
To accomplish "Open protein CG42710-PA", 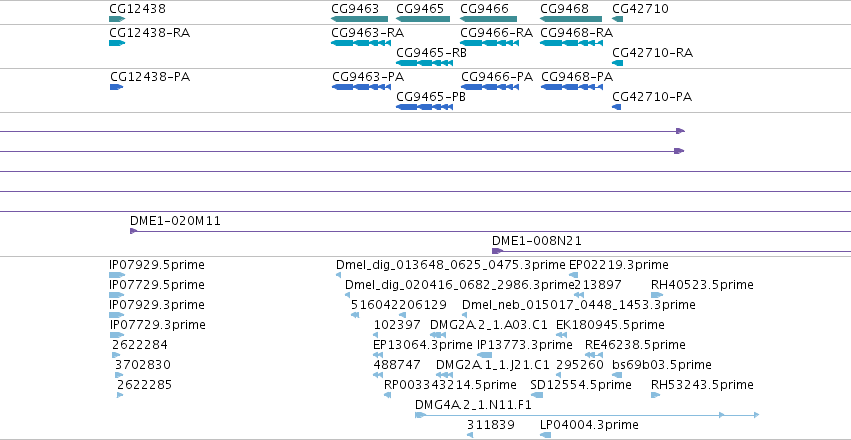I will tap(652, 98).
